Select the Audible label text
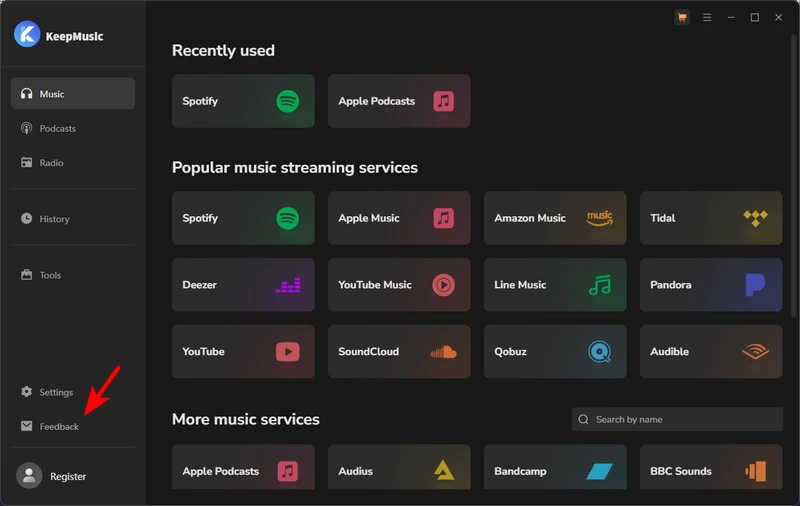This screenshot has height=506, width=800. pos(669,352)
